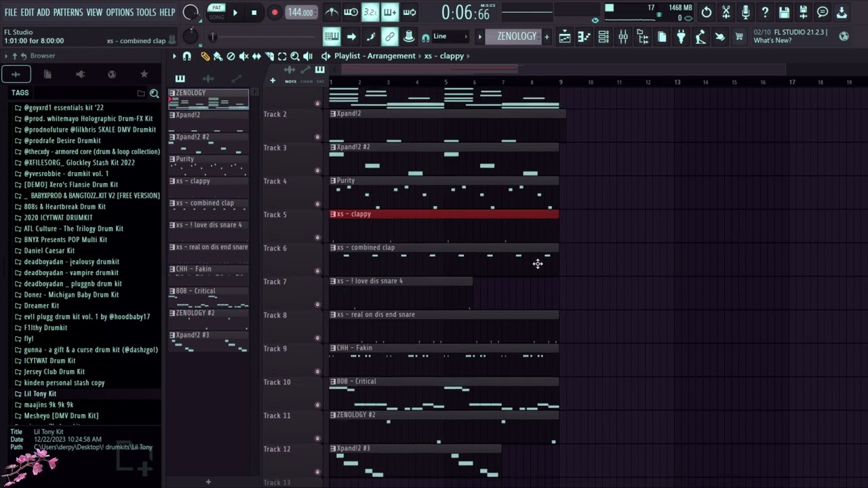Image resolution: width=868 pixels, height=488 pixels.
Task: Select the Draw pencil tool in playlist
Action: coord(205,56)
